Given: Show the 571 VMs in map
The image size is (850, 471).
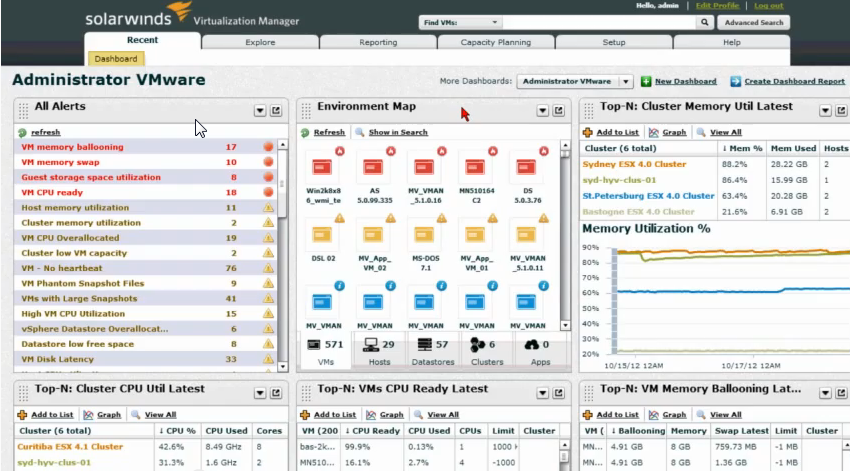Looking at the screenshot, I should click(325, 351).
